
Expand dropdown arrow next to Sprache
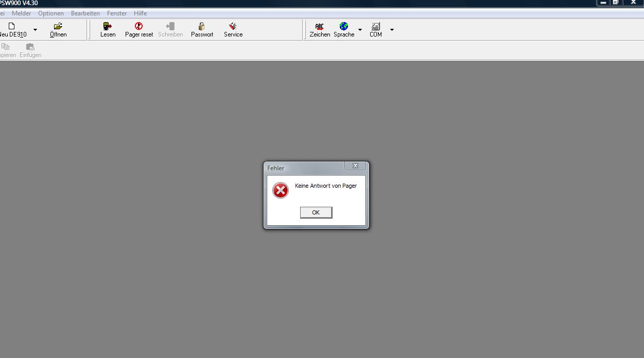(360, 30)
